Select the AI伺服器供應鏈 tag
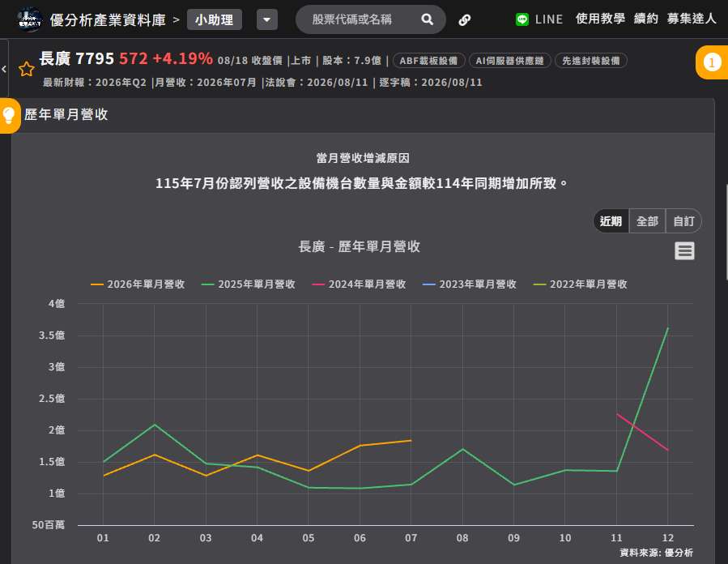 click(509, 61)
